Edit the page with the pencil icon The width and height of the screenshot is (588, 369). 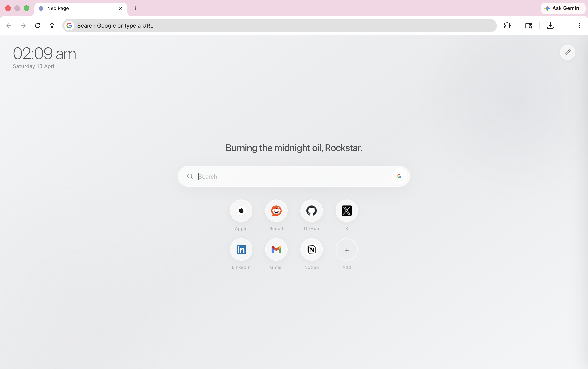tap(567, 52)
